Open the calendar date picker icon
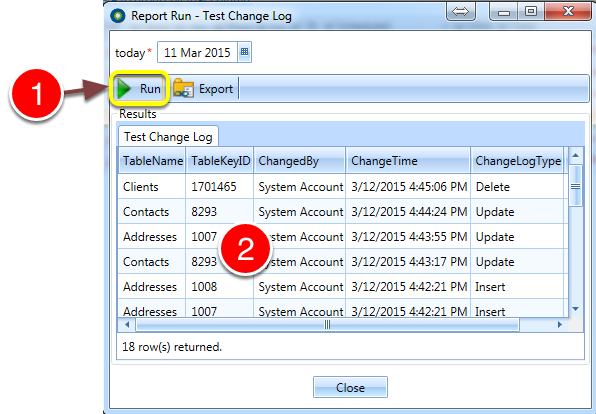The width and height of the screenshot is (596, 414). click(x=244, y=52)
